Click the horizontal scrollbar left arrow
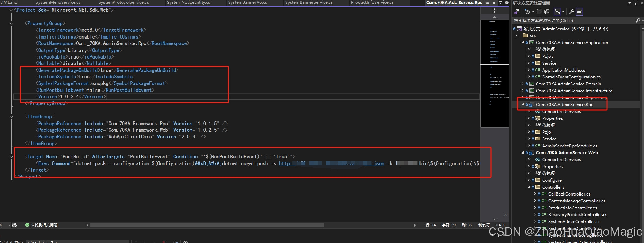Viewport: 644px width, 243px height. click(x=87, y=225)
